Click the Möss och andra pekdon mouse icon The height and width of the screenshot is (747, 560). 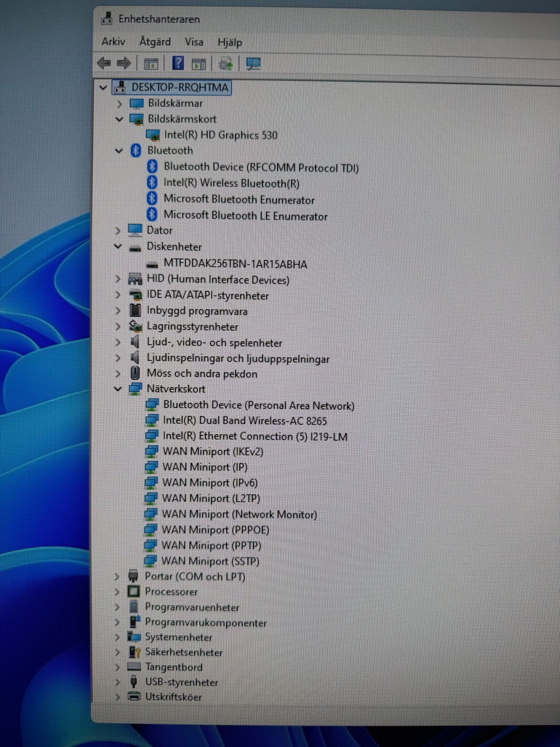click(x=135, y=373)
